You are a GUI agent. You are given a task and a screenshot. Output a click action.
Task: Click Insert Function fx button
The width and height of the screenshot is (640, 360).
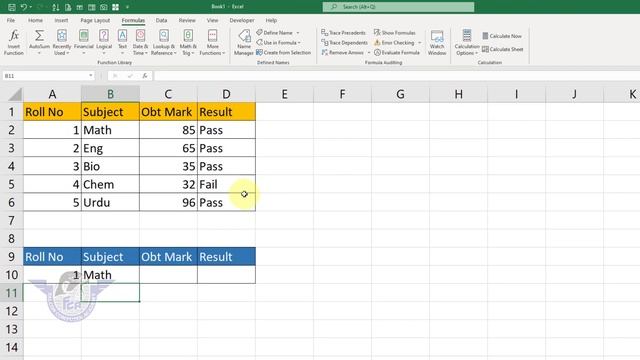pos(13,42)
